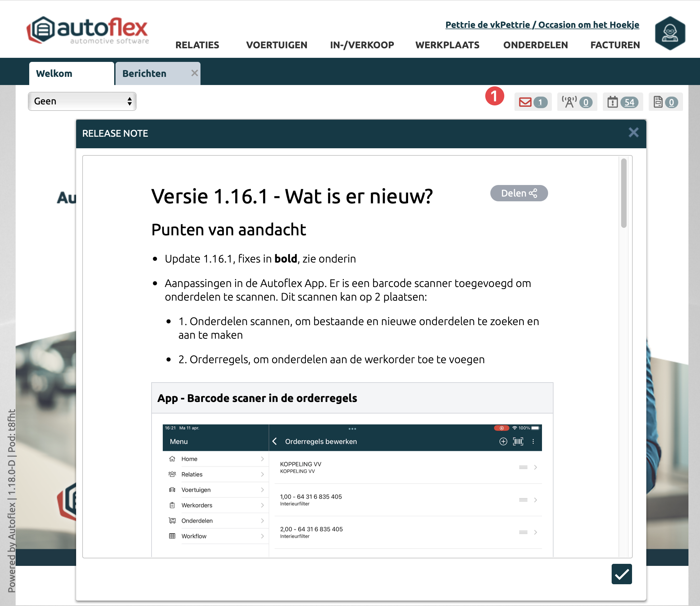This screenshot has height=606, width=700.
Task: Confirm release note with the checkmark button
Action: pyautogui.click(x=622, y=574)
